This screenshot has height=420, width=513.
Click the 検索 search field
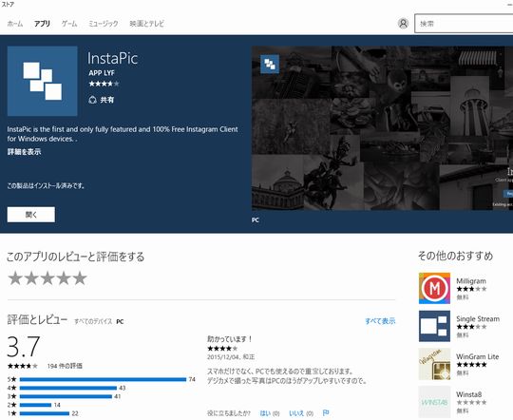coord(464,24)
